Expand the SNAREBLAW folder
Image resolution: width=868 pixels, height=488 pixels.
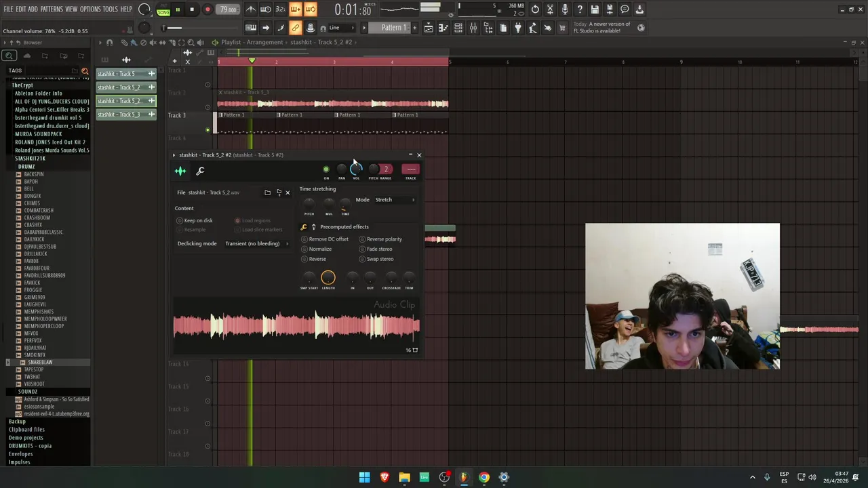40,363
